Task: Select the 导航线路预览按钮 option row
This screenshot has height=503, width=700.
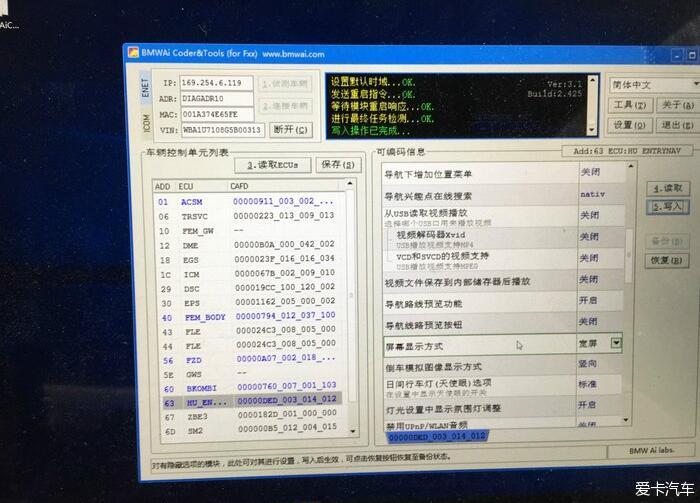Action: click(503, 324)
